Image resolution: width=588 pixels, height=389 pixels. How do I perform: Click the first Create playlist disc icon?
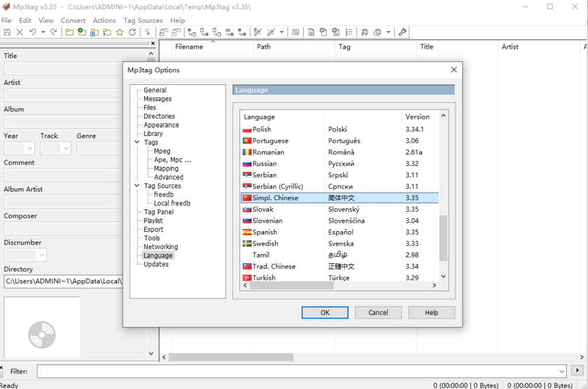(323, 32)
